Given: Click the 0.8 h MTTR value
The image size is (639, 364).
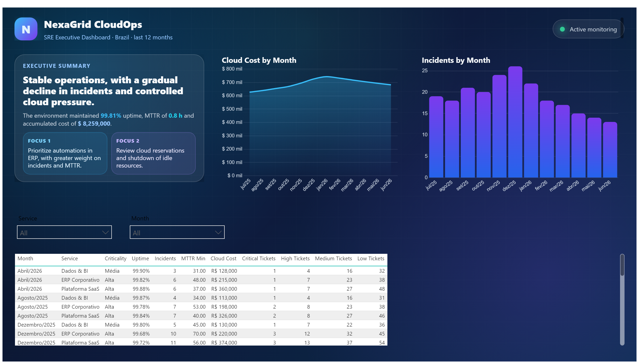Looking at the screenshot, I should coord(175,116).
